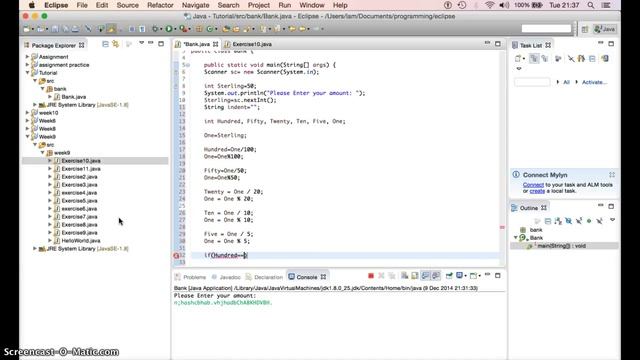Screen dimensions: 640x360
Task: Click the Save icon in main toolbar
Action: (55, 29)
